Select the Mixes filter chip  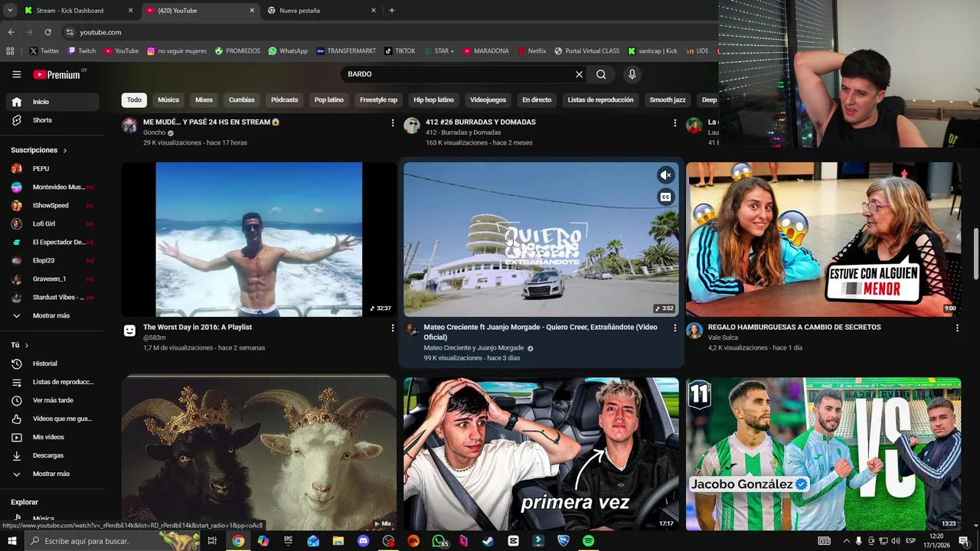point(204,100)
